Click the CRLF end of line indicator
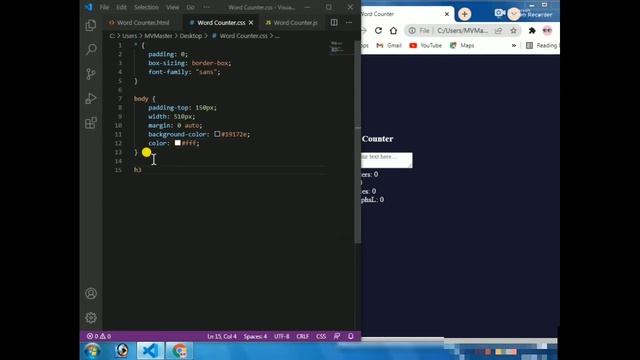640x360 pixels. (302, 336)
